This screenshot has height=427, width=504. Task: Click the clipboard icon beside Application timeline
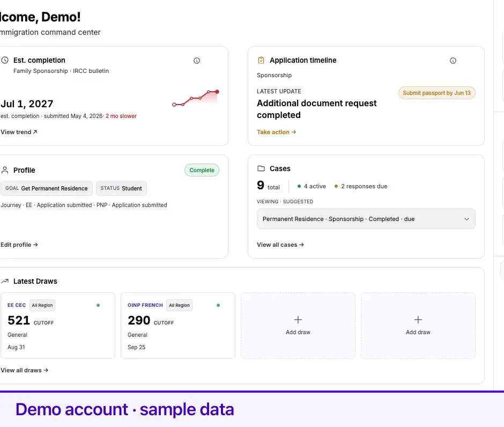point(261,60)
